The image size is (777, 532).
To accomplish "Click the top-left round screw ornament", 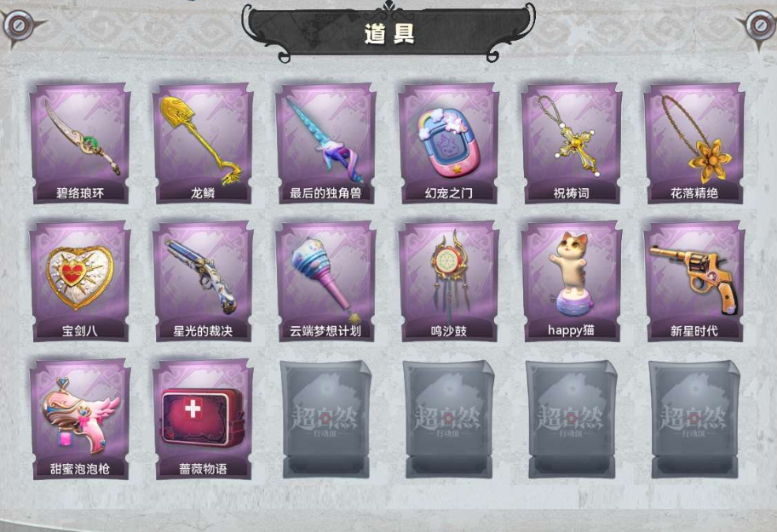I will click(19, 25).
